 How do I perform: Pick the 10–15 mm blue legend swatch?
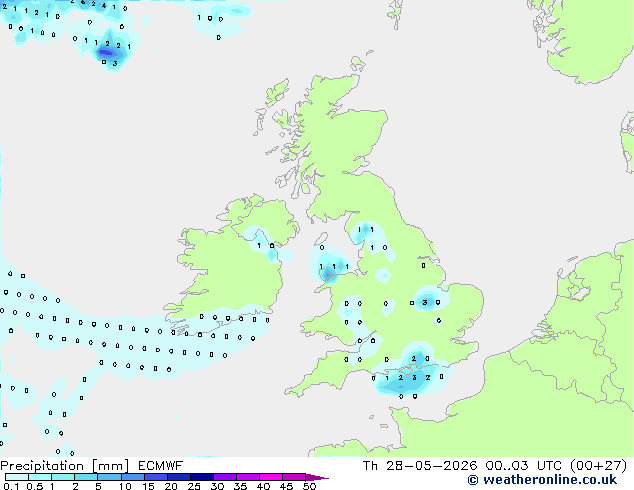click(133, 477)
